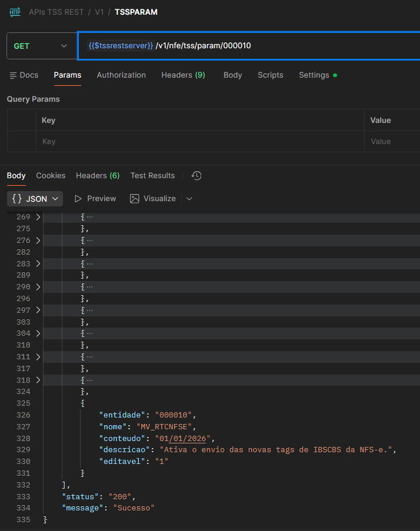Expand the collapsed block at line 318
The image size is (420, 531).
click(x=38, y=380)
